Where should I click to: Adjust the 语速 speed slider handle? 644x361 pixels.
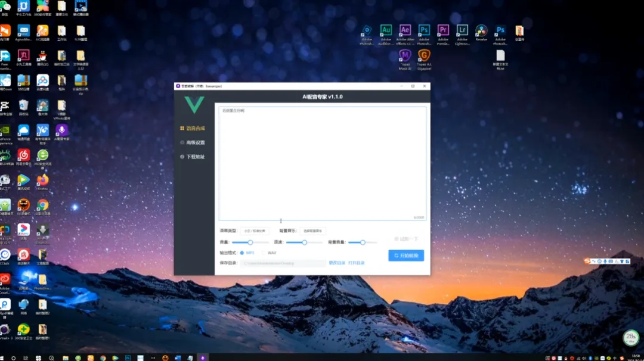pyautogui.click(x=304, y=242)
